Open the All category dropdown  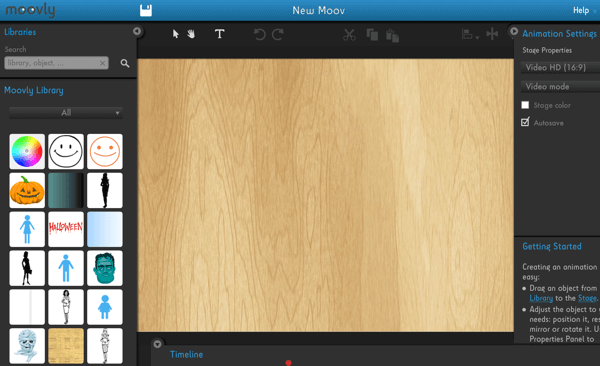pos(66,113)
